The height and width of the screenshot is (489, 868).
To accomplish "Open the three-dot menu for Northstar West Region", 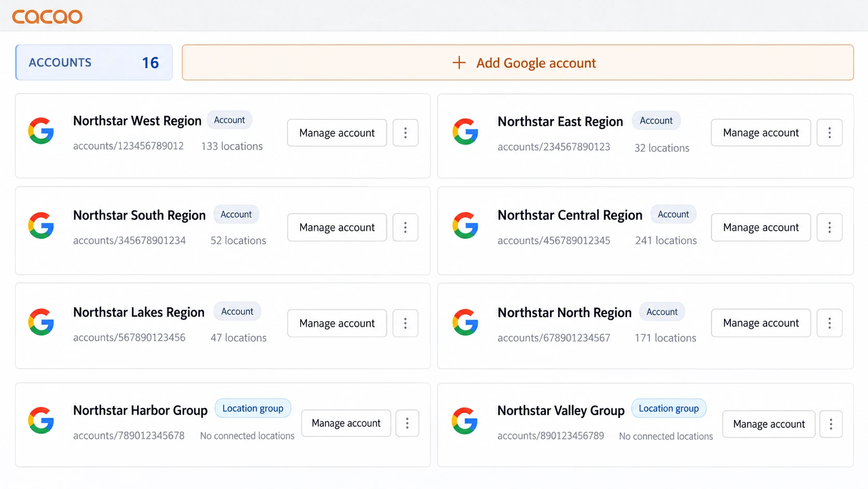I will pyautogui.click(x=405, y=133).
